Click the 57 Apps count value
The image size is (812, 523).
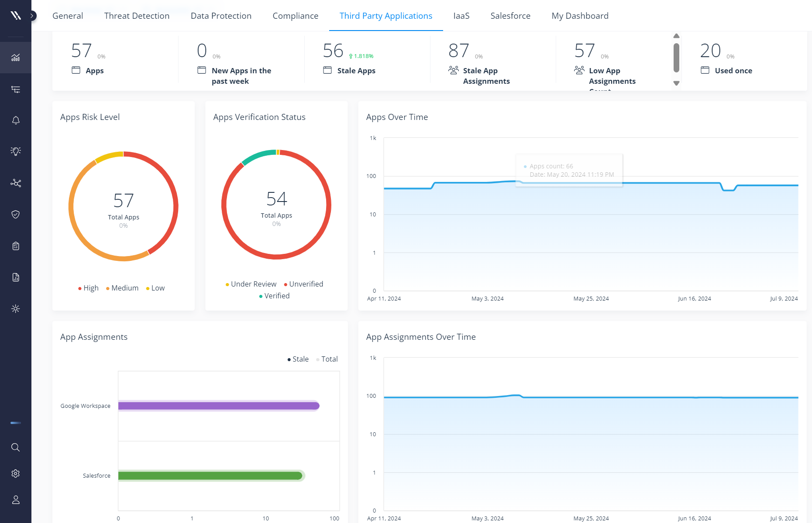(82, 51)
